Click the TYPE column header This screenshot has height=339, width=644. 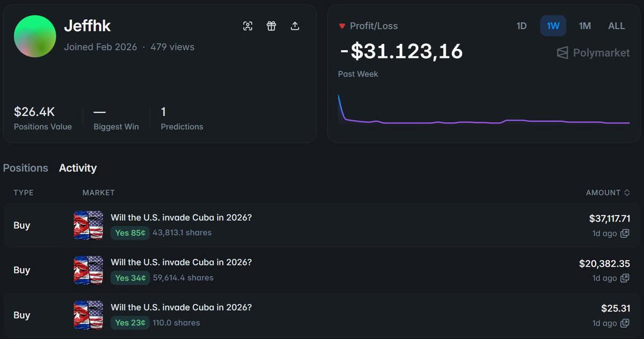click(x=24, y=193)
